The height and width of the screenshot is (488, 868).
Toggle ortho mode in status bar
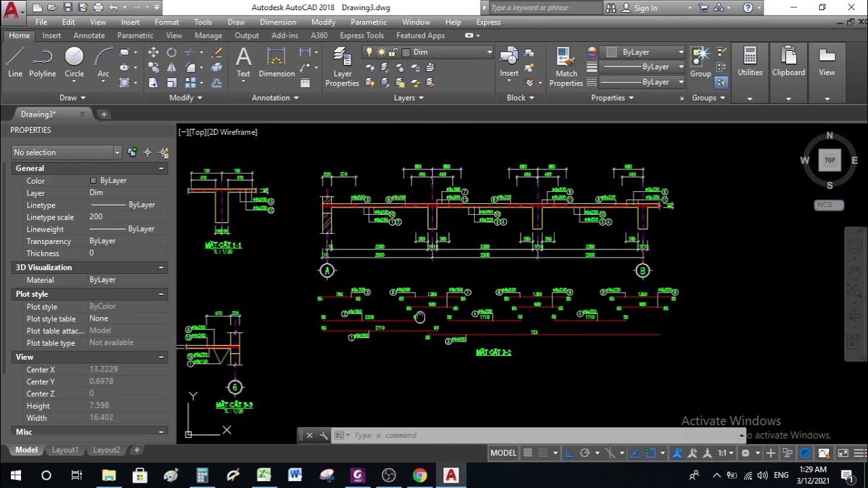click(569, 453)
